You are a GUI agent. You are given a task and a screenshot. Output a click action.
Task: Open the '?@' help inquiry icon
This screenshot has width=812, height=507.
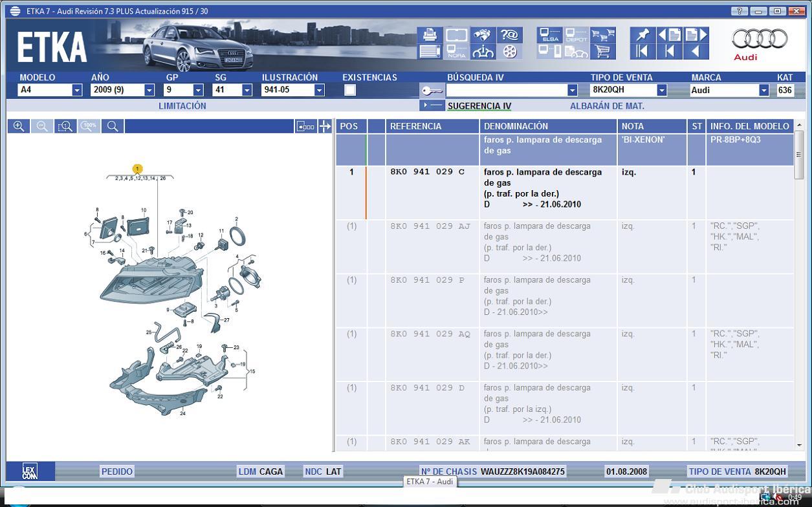510,35
